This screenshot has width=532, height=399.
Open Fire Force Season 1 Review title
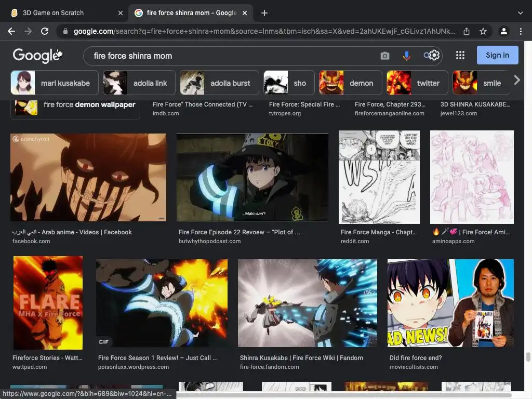pyautogui.click(x=158, y=358)
